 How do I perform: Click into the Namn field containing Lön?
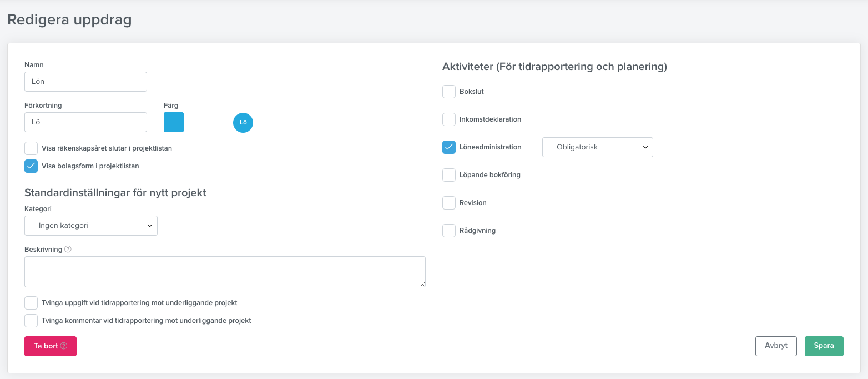pos(86,82)
